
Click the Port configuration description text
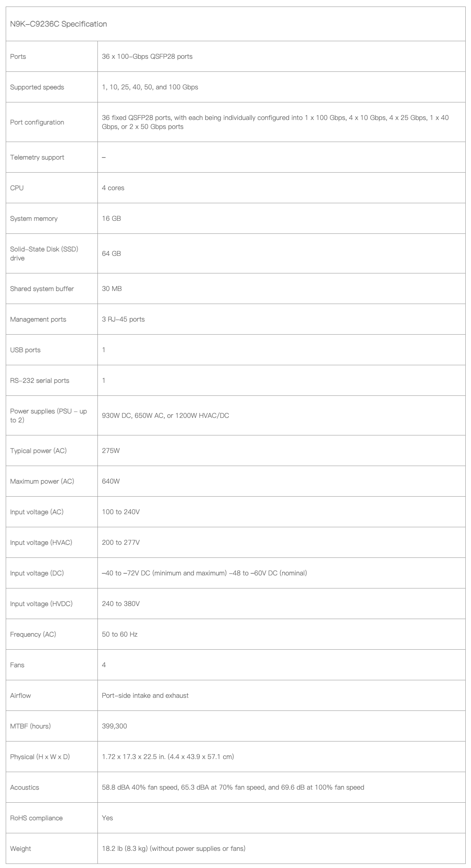point(275,122)
